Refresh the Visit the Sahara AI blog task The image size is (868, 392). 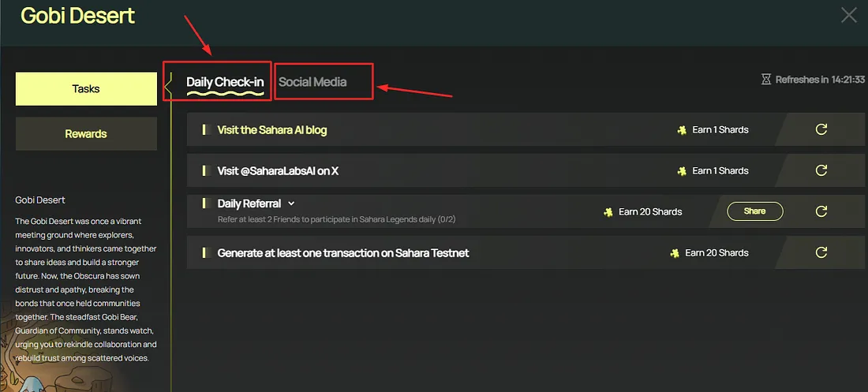821,129
